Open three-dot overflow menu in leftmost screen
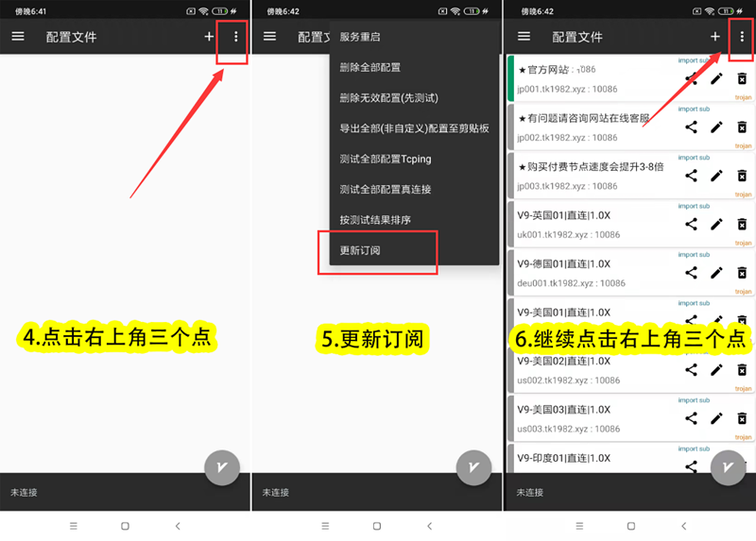Screen dimensions: 756x541 236,37
